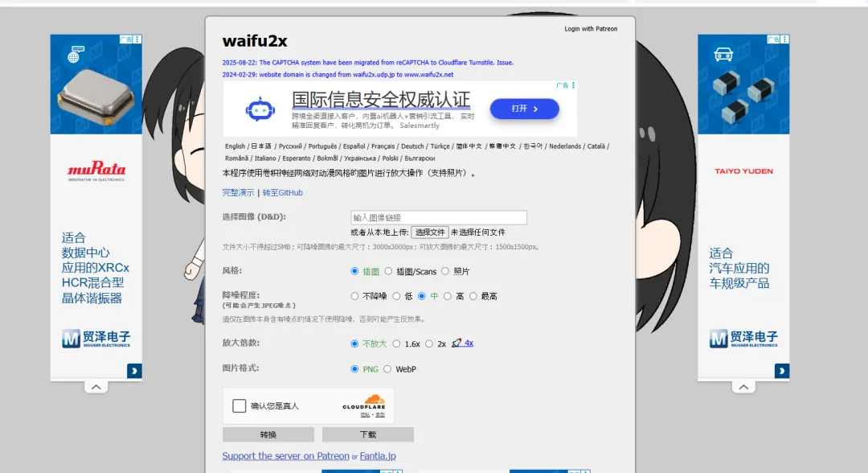
Task: Switch language to Română
Action: point(236,158)
